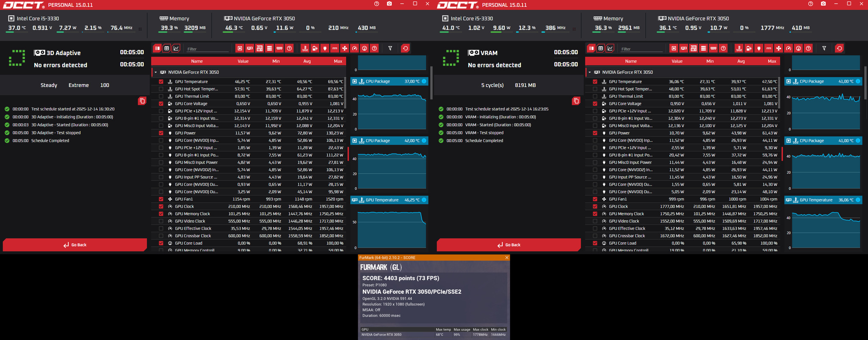The height and width of the screenshot is (340, 868).
Task: Focus Filter text field in VRAM window
Action: pyautogui.click(x=642, y=49)
